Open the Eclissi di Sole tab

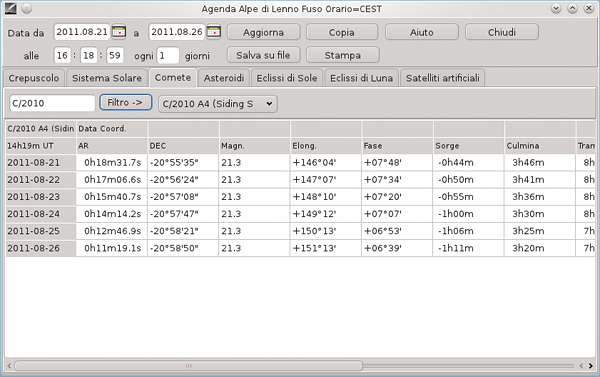[287, 78]
